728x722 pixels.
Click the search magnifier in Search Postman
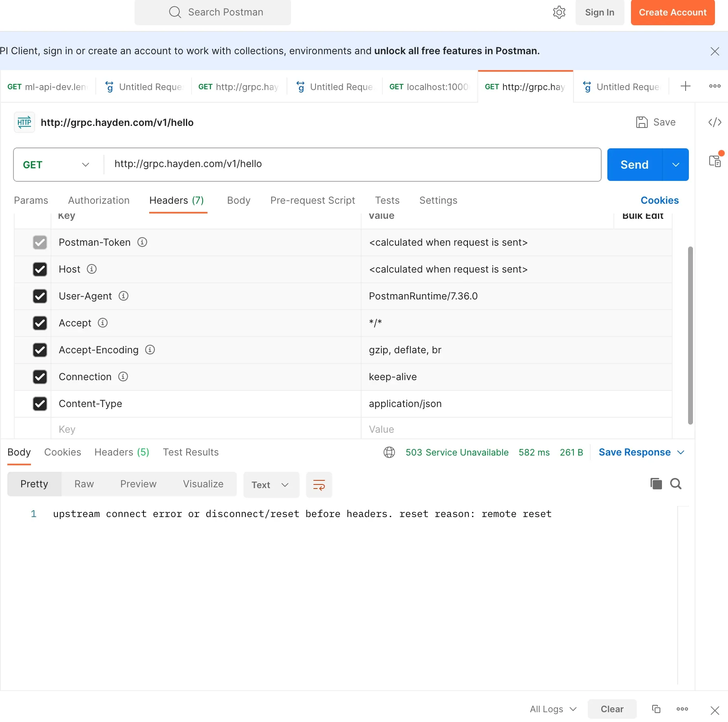pos(175,12)
